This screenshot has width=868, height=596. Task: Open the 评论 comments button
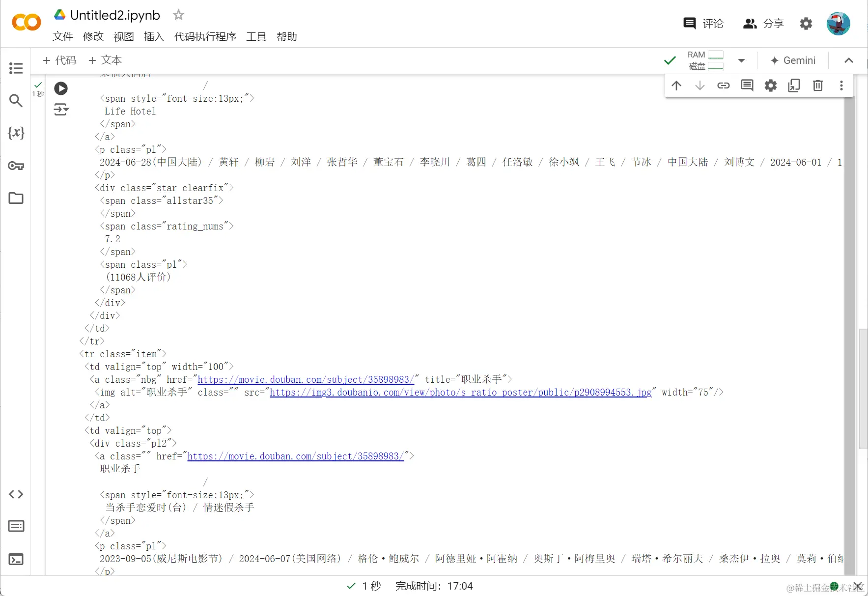click(x=703, y=24)
